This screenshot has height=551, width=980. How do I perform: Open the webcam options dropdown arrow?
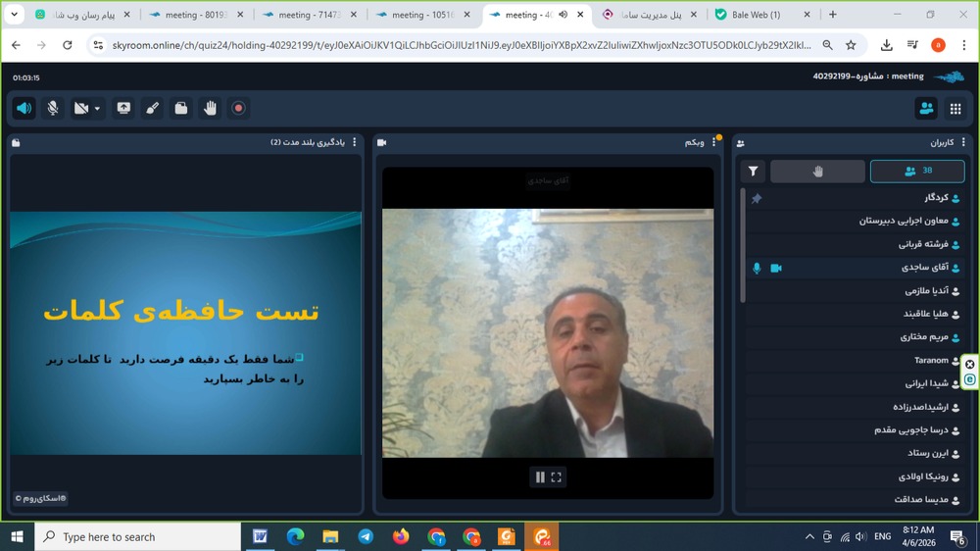[x=97, y=109]
